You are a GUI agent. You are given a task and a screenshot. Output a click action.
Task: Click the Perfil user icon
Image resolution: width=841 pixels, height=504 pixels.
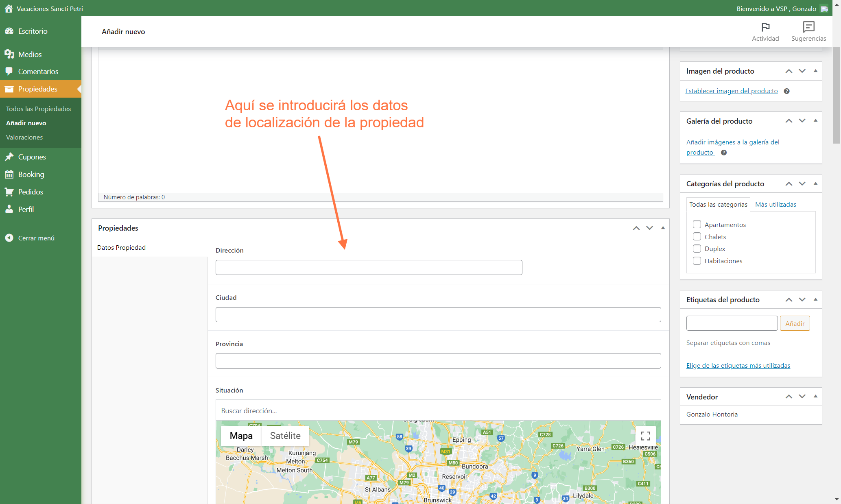[x=9, y=209]
